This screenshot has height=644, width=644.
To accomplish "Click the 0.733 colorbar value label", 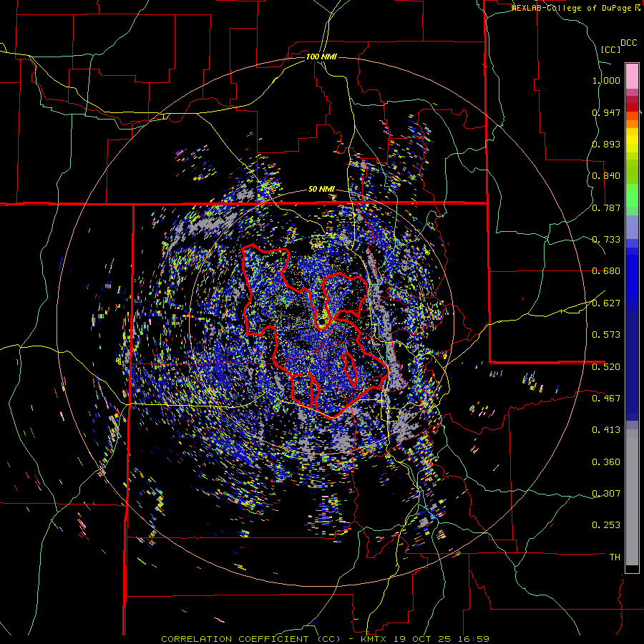I will coord(606,240).
